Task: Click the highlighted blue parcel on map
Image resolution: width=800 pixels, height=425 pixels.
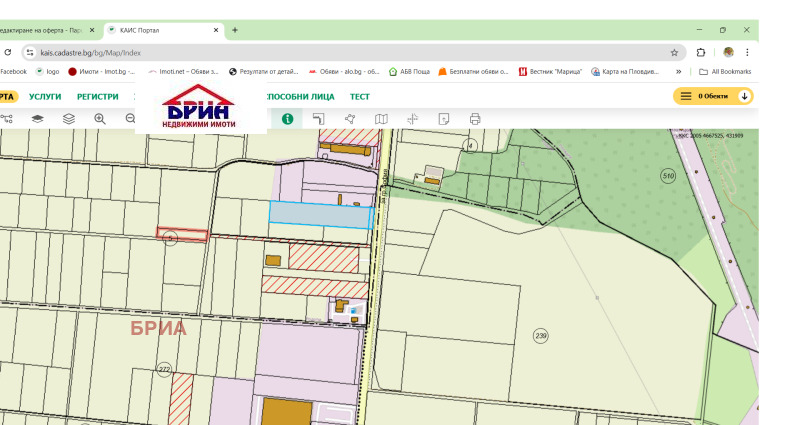Action: coord(320,213)
